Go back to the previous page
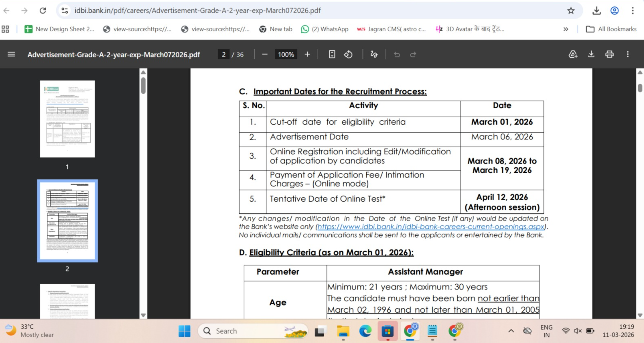This screenshot has width=644, height=343. pyautogui.click(x=6, y=11)
